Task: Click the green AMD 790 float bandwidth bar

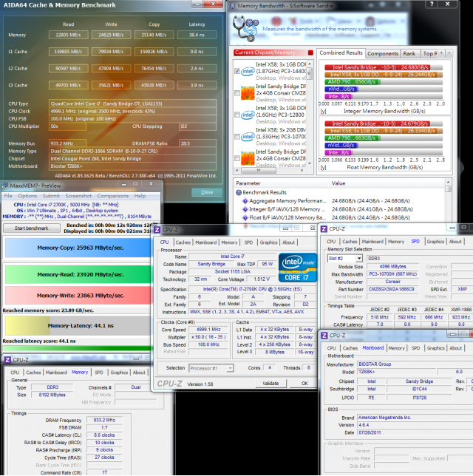Action: pos(353,138)
